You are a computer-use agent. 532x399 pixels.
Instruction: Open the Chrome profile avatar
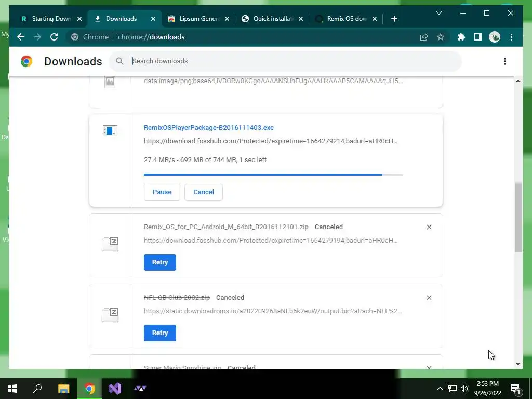click(x=495, y=37)
